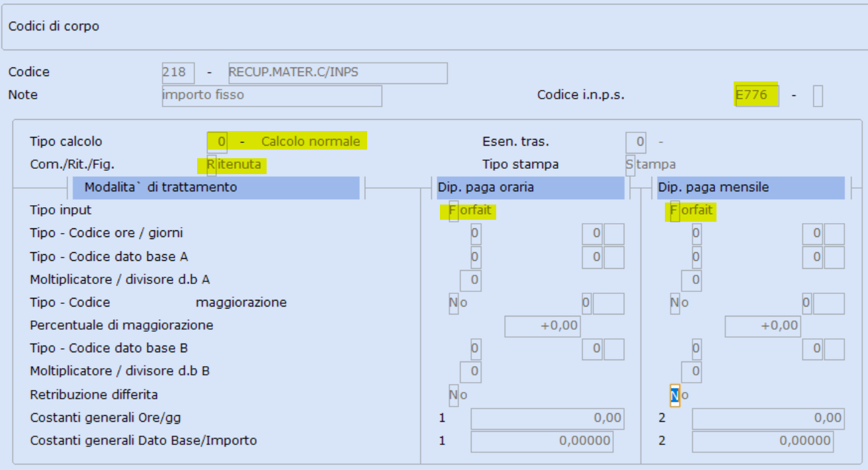Click the Codici di corpo title
868x470 pixels.
tap(54, 26)
